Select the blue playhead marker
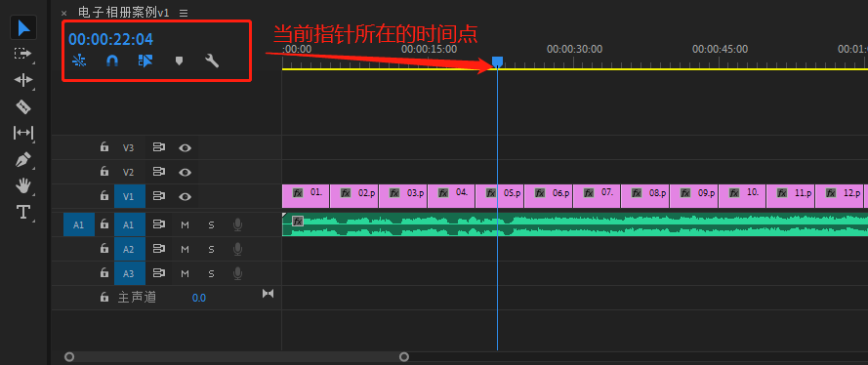 497,61
